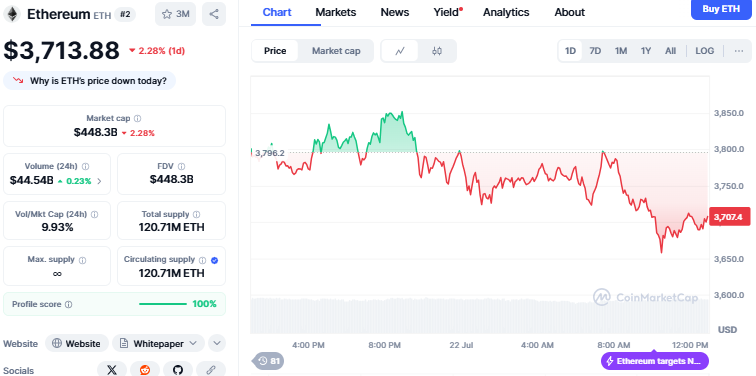Expand more website links with chevron button
Viewport: 756px width, 376px height.
coord(217,343)
